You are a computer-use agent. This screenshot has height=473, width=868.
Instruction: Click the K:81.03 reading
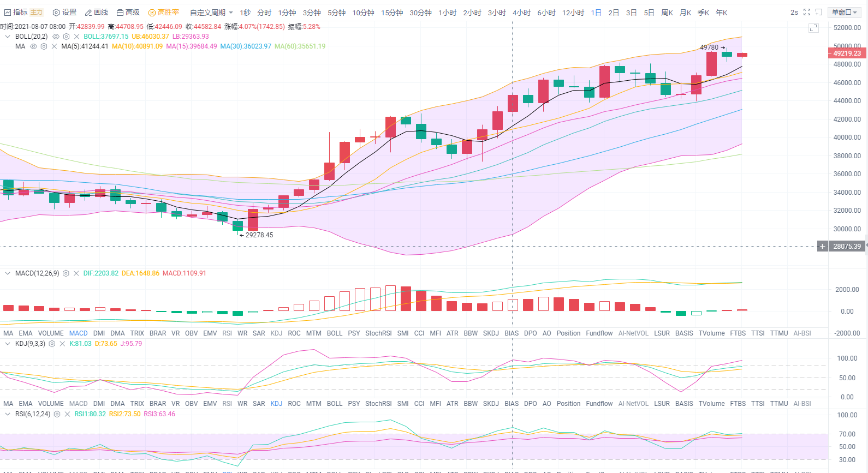80,344
